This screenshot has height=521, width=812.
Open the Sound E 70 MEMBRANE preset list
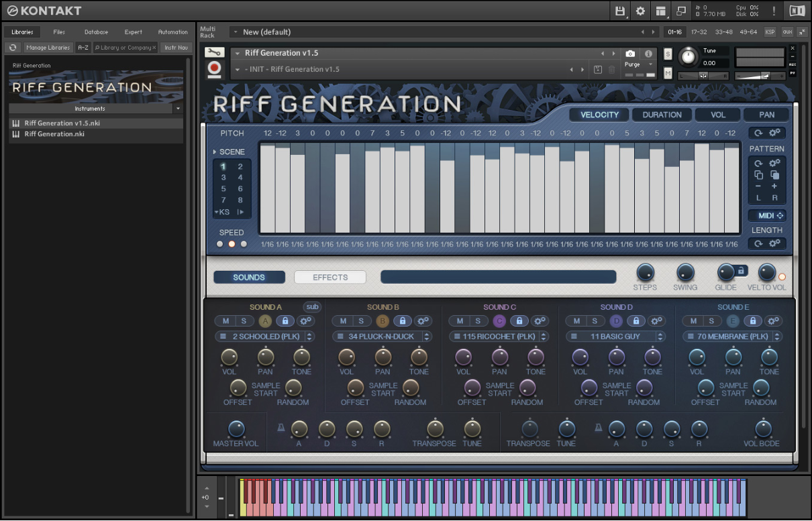(733, 337)
